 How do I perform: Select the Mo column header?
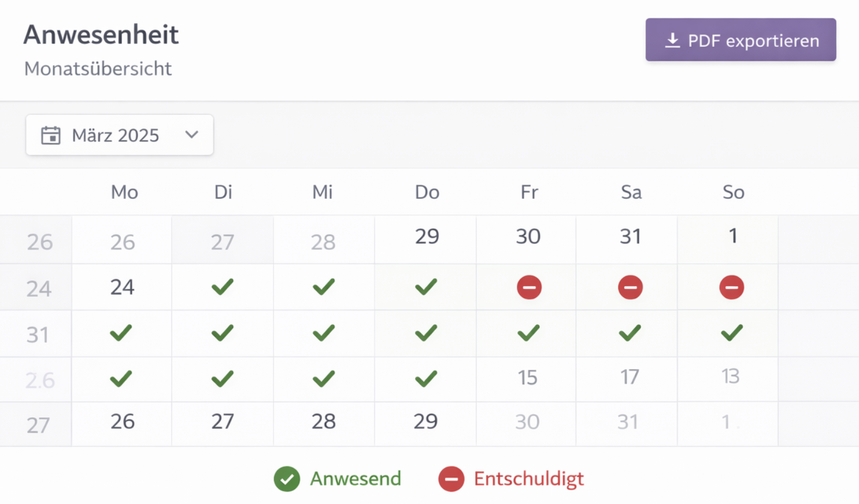tap(124, 192)
